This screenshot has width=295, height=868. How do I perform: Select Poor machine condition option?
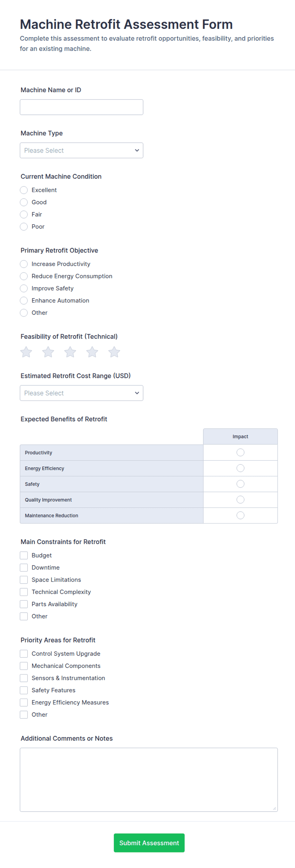23,226
